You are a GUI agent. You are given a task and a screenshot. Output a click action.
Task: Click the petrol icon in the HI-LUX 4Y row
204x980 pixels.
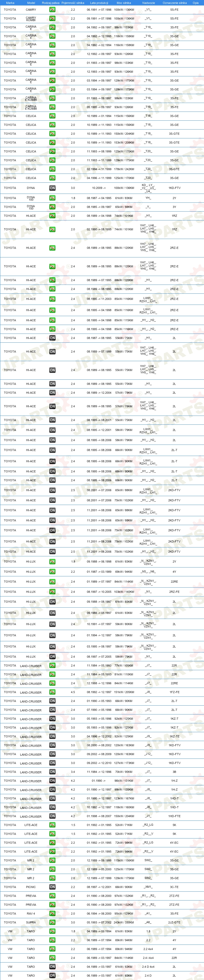[52, 572]
